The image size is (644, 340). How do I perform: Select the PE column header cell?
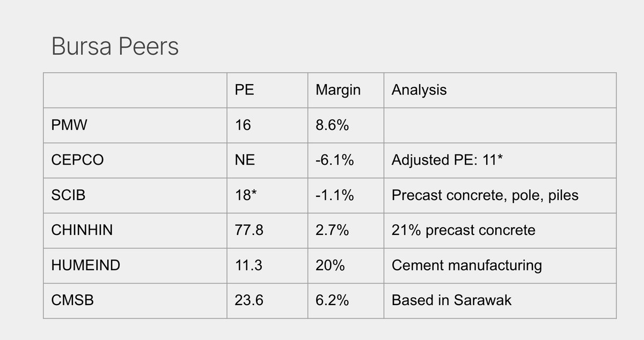[245, 90]
